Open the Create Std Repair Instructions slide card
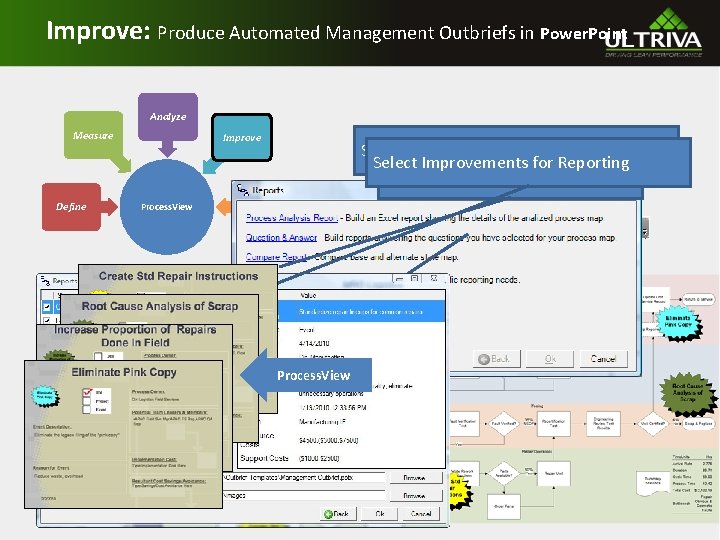 click(178, 277)
